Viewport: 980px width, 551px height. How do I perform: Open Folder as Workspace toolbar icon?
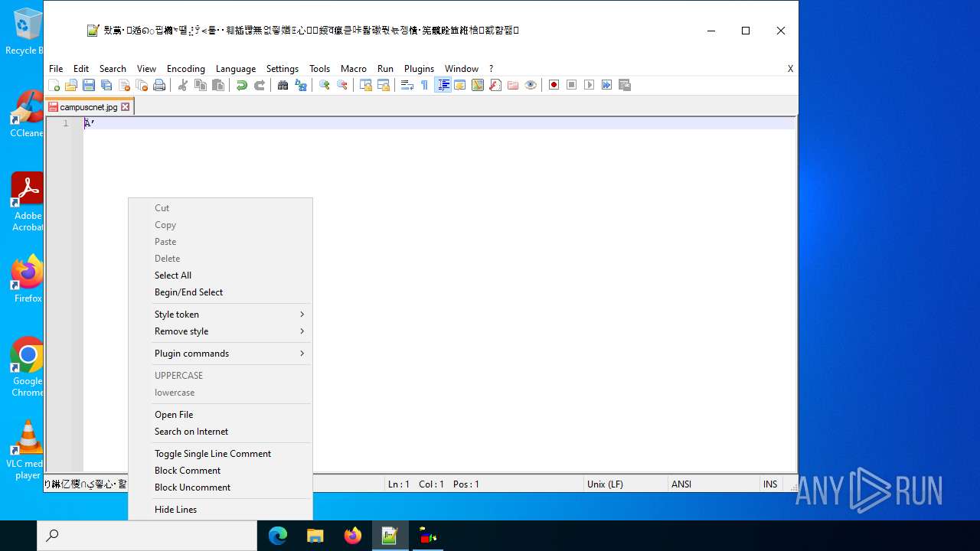coord(513,85)
